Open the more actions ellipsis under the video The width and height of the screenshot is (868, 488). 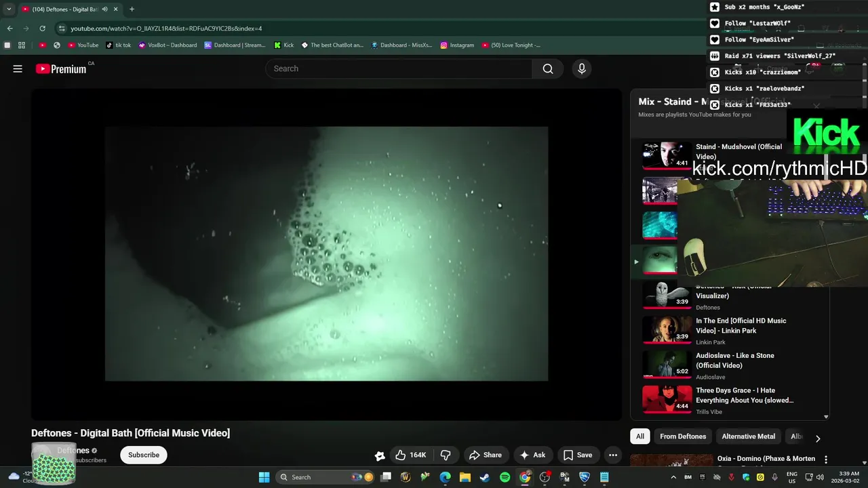point(613,455)
